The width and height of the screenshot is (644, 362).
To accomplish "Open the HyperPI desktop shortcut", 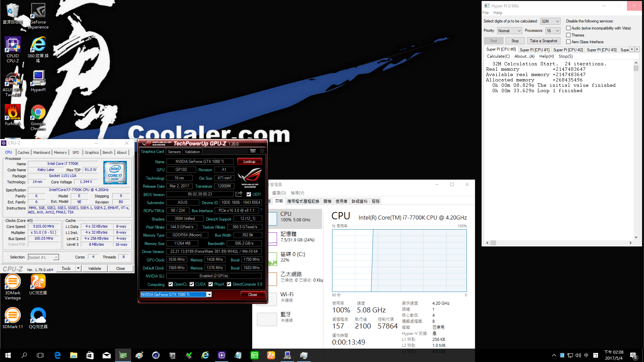I will point(38,81).
